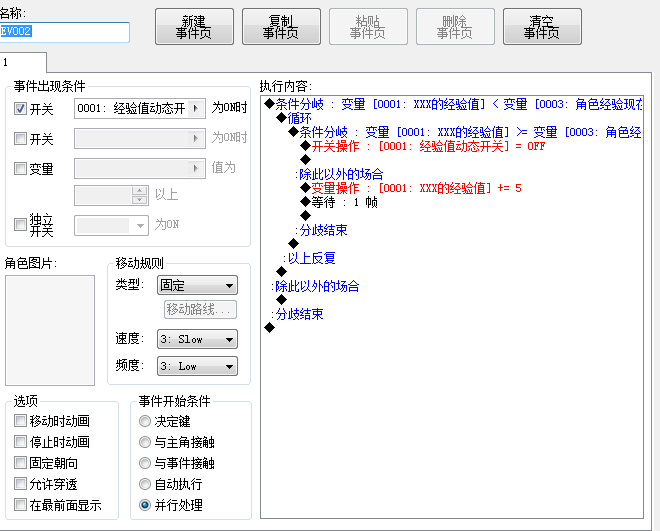660x531 pixels.
Task: Enable the 变量 condition checkbox
Action: pyautogui.click(x=20, y=168)
